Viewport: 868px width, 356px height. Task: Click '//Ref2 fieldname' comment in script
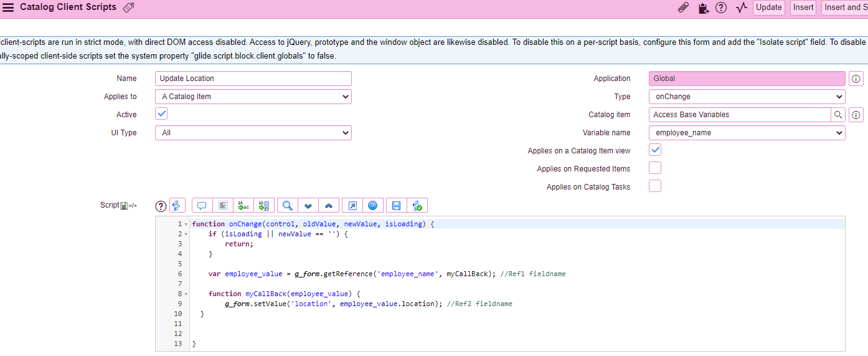(479, 304)
